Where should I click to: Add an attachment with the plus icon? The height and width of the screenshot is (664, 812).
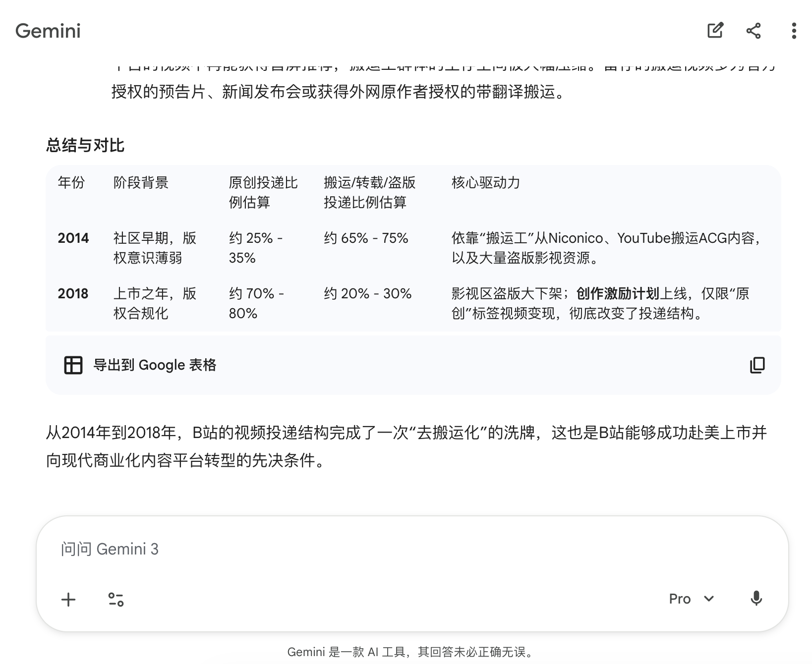(68, 599)
